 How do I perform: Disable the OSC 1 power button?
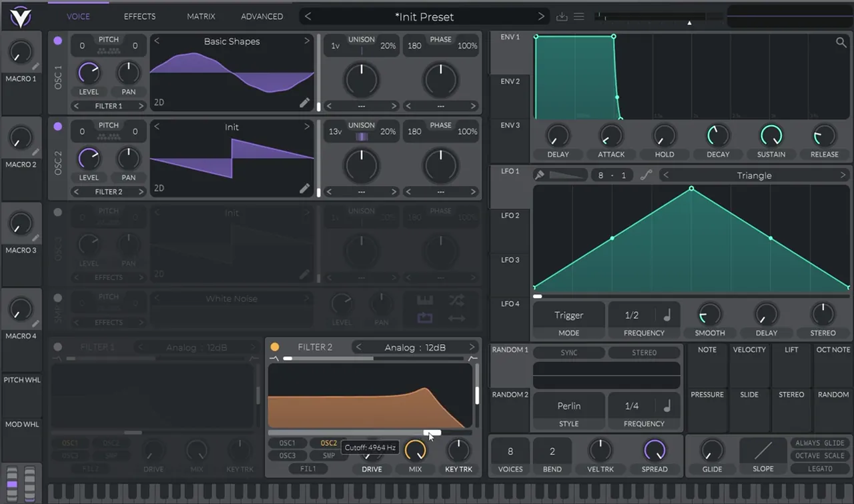57,41
